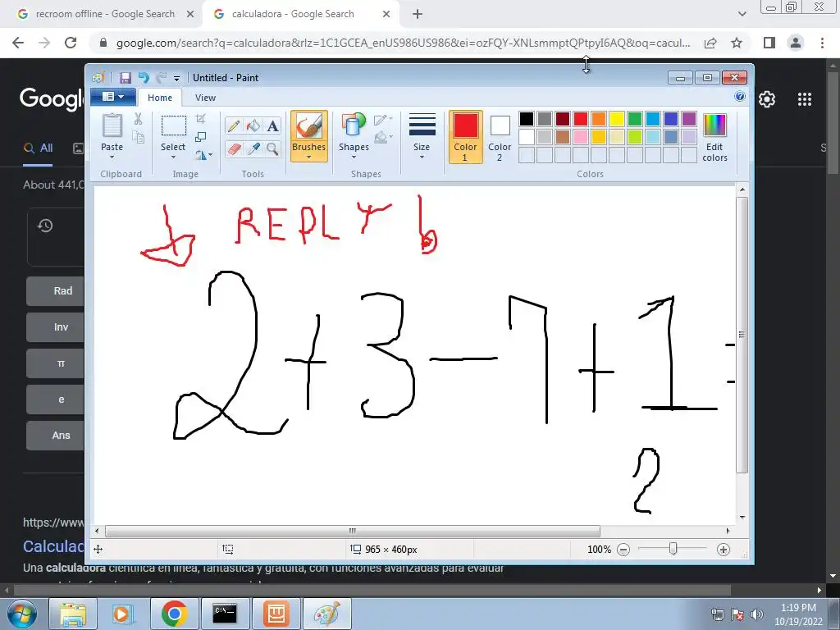Viewport: 840px width, 630px height.
Task: Click the Crop icon in Image group
Action: [x=201, y=119]
